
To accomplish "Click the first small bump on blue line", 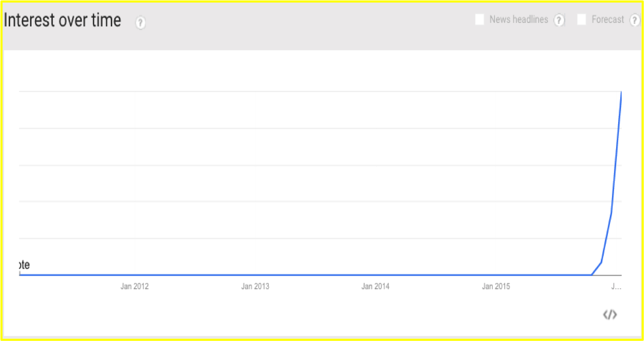I will pos(601,262).
